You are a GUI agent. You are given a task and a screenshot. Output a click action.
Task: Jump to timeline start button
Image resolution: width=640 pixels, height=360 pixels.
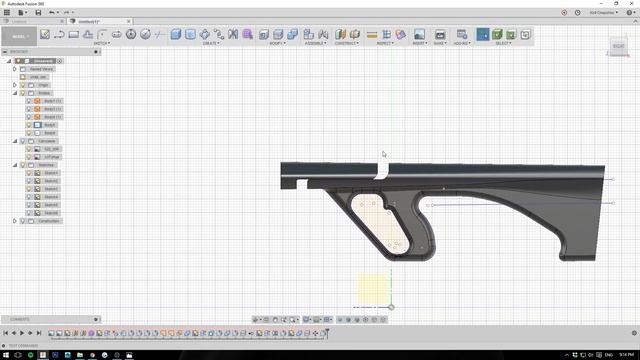tap(6, 333)
